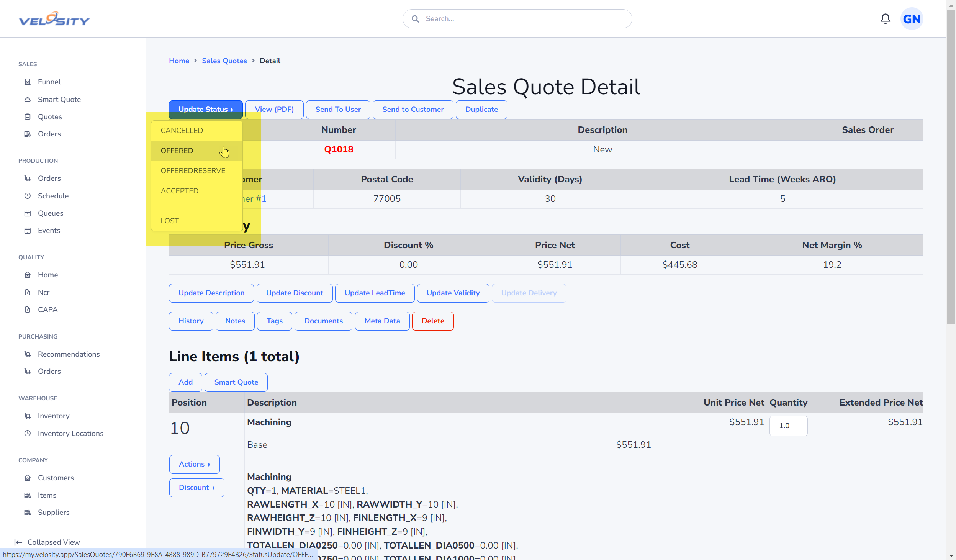
Task: Click the Collapsed View arrow icon
Action: click(x=18, y=542)
